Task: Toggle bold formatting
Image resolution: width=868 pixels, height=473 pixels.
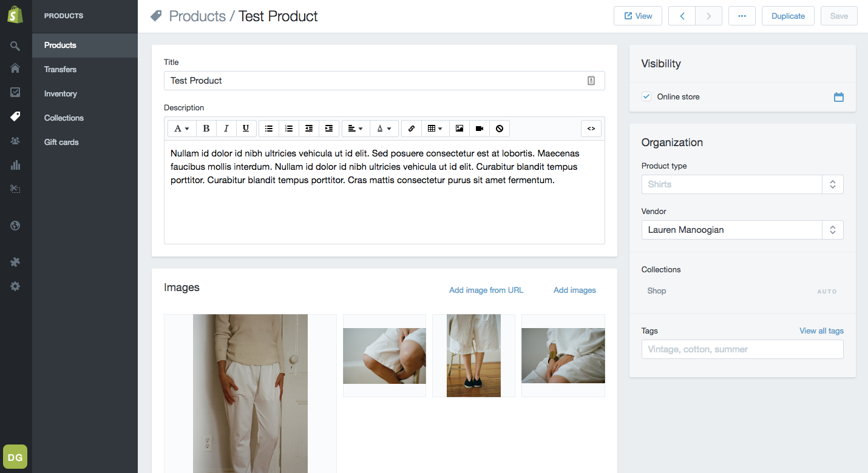Action: [206, 129]
